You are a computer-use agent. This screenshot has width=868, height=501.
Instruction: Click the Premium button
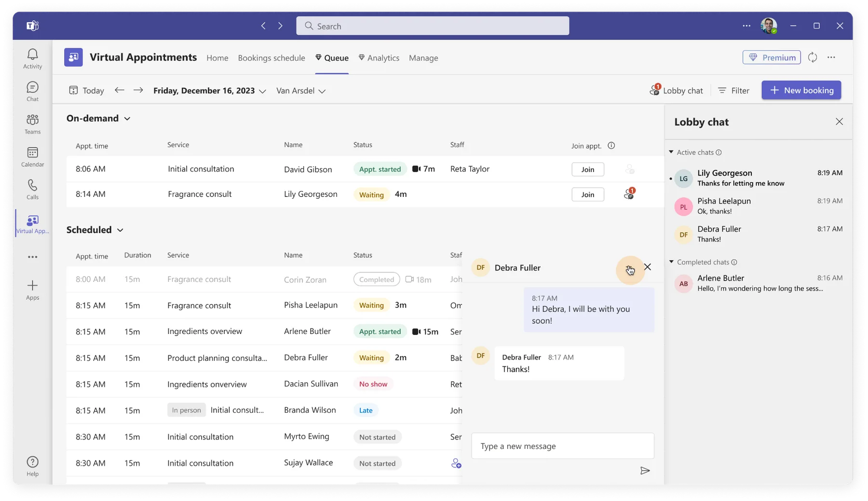tap(772, 57)
